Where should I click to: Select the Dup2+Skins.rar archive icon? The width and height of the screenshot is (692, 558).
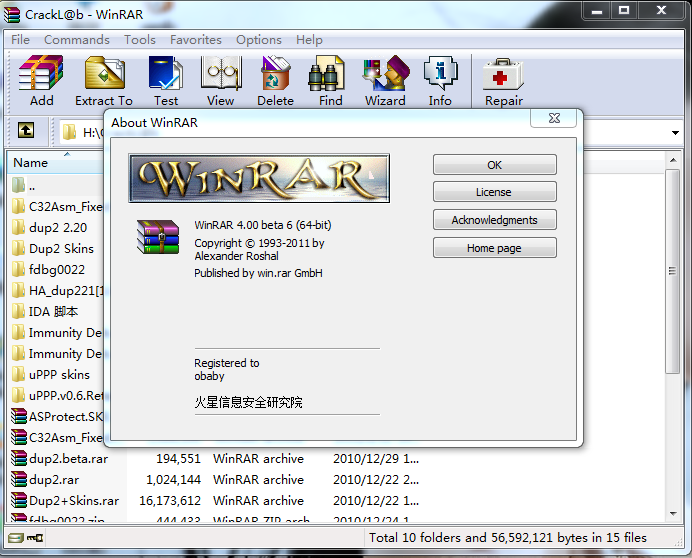[x=19, y=500]
